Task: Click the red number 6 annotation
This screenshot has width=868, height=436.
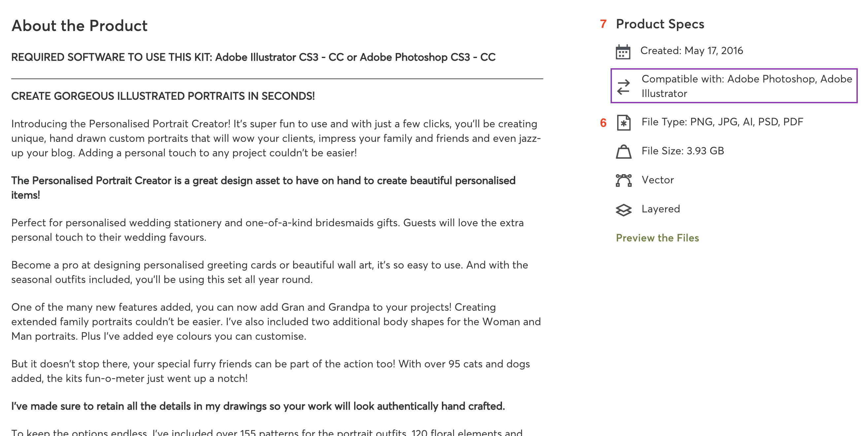Action: click(603, 123)
